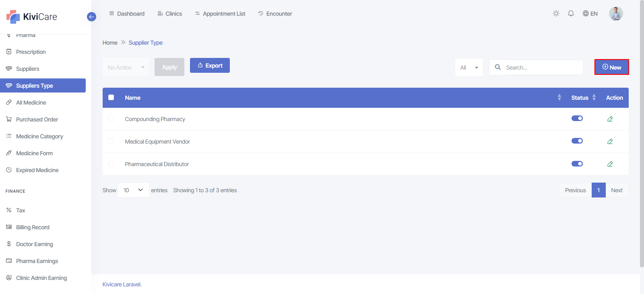Screen dimensions: 644x294
Task: Open the user profile avatar
Action: point(615,14)
